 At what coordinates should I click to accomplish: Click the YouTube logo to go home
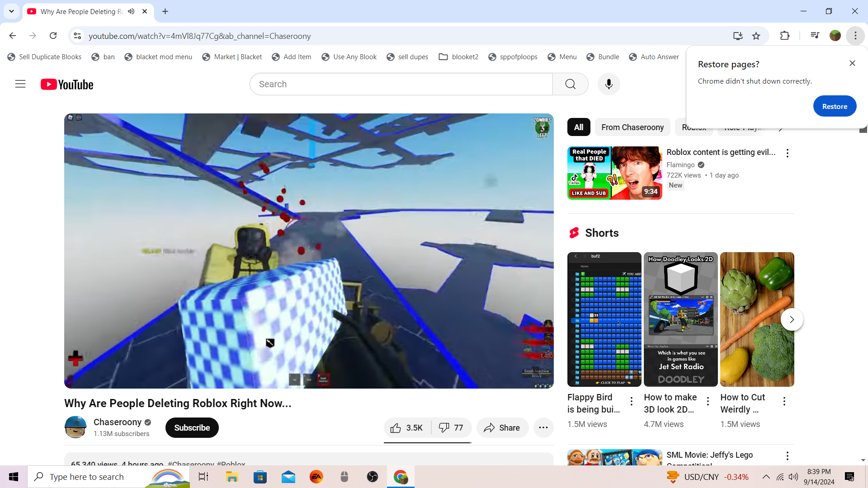pyautogui.click(x=67, y=84)
